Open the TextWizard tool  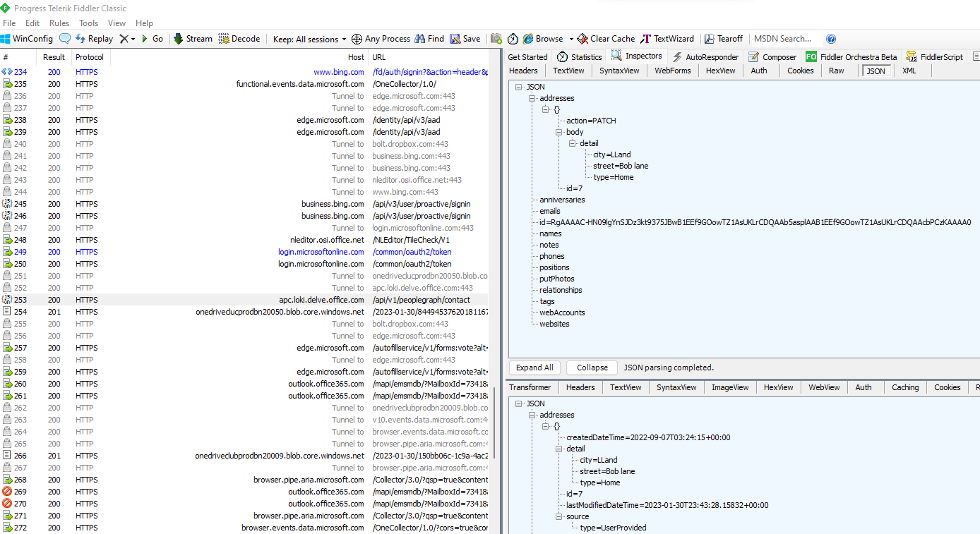pyautogui.click(x=667, y=39)
